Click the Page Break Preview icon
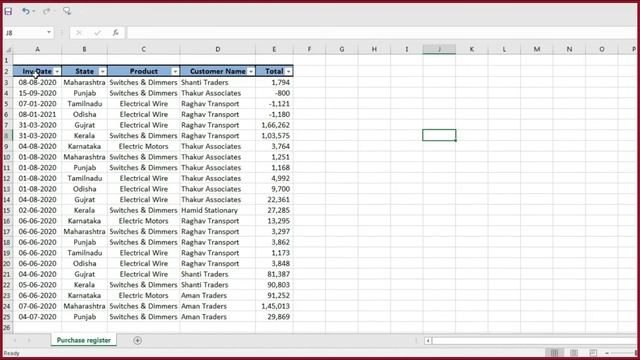The width and height of the screenshot is (640, 360). tap(593, 353)
